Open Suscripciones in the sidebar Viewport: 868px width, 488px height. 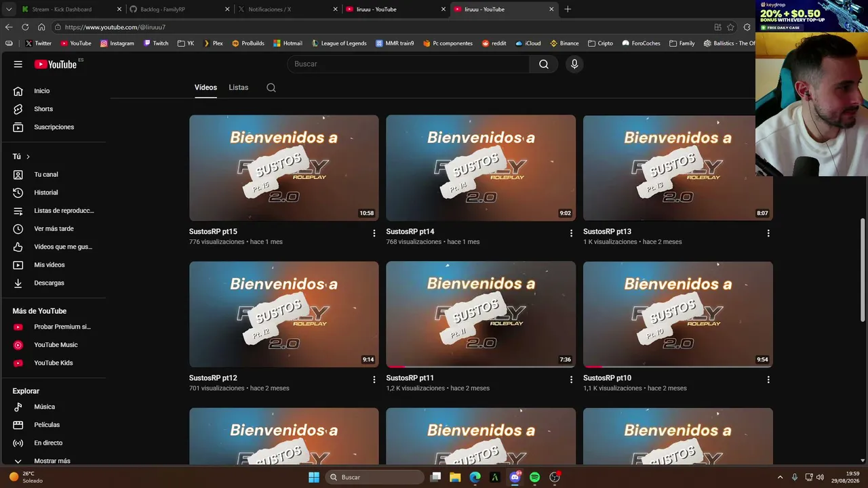pyautogui.click(x=54, y=127)
